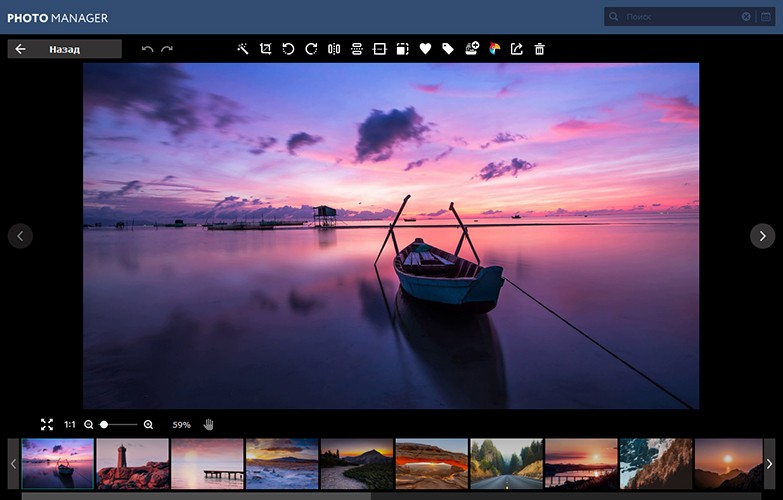The height and width of the screenshot is (500, 783).
Task: Open the tag editor icon
Action: 448,48
